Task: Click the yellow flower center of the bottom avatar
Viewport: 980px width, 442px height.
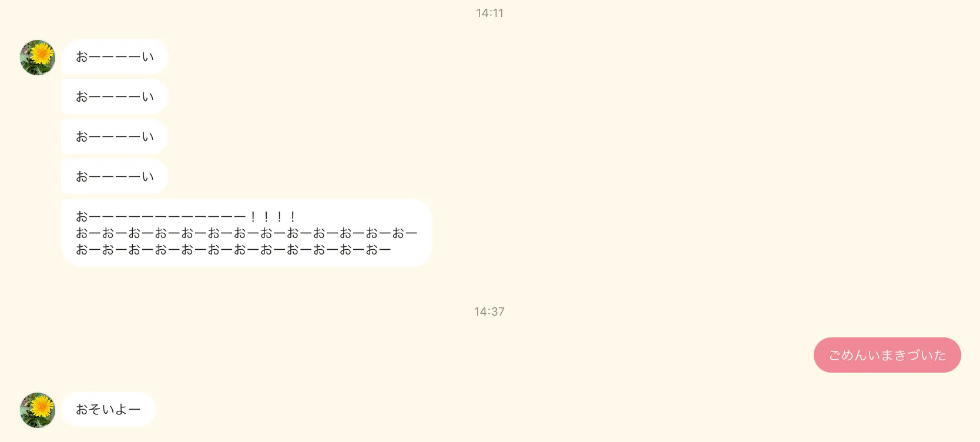Action: (42, 406)
